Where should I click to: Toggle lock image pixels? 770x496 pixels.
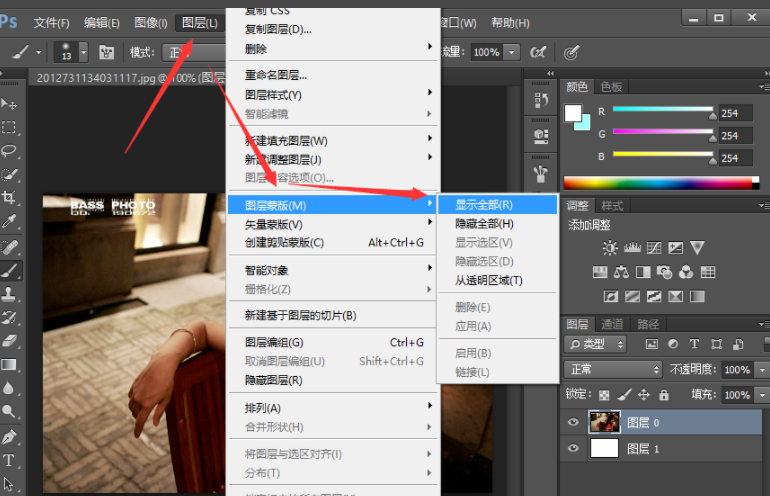[624, 394]
